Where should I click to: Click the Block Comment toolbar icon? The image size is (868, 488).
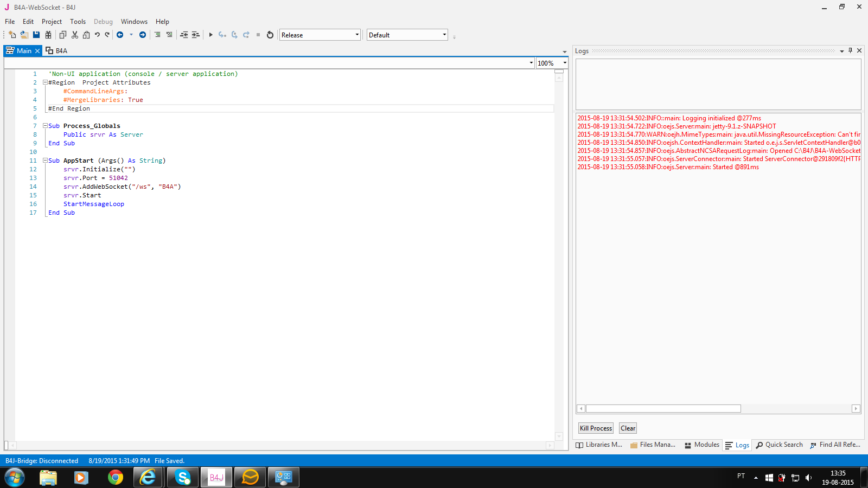(x=157, y=35)
